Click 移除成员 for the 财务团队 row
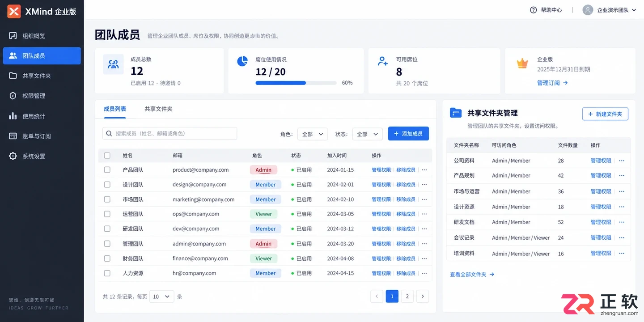The image size is (644, 322). point(406,258)
